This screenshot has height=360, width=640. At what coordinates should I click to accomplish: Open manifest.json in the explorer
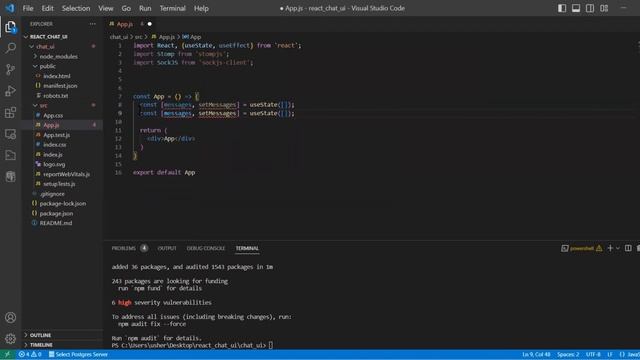pyautogui.click(x=60, y=86)
